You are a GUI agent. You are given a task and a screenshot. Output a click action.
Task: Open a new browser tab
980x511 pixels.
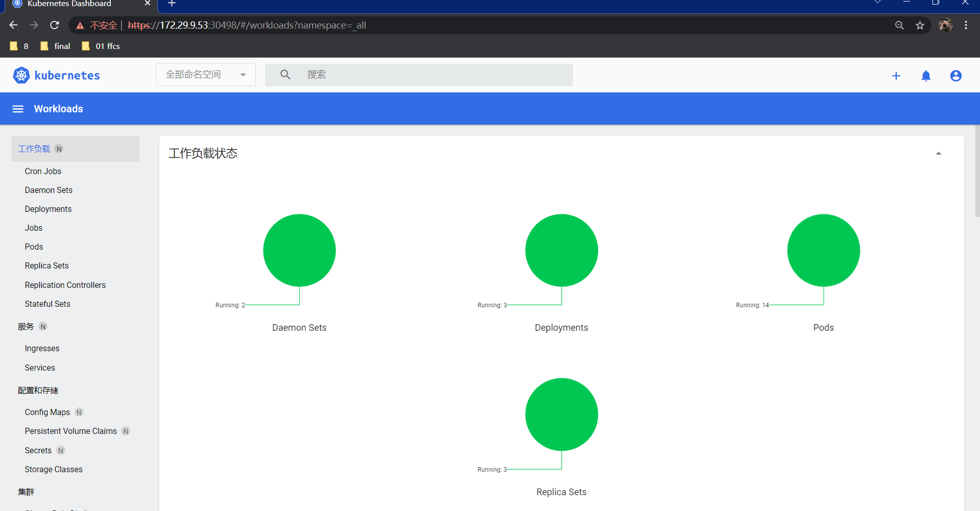tap(172, 4)
